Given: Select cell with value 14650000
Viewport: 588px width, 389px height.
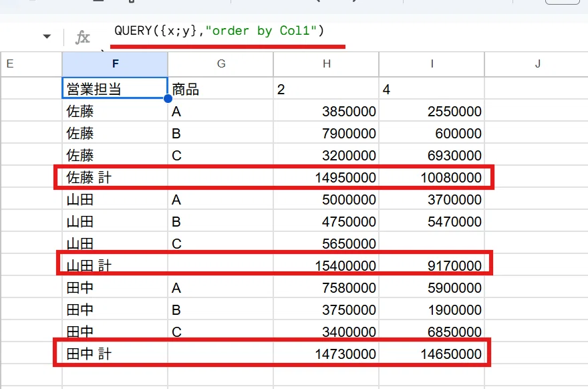Looking at the screenshot, I should pos(432,354).
